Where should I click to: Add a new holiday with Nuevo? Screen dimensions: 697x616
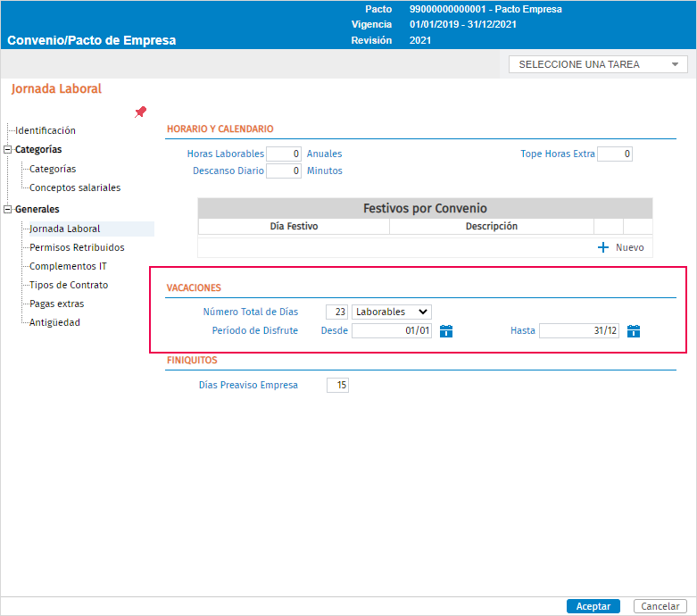(629, 247)
